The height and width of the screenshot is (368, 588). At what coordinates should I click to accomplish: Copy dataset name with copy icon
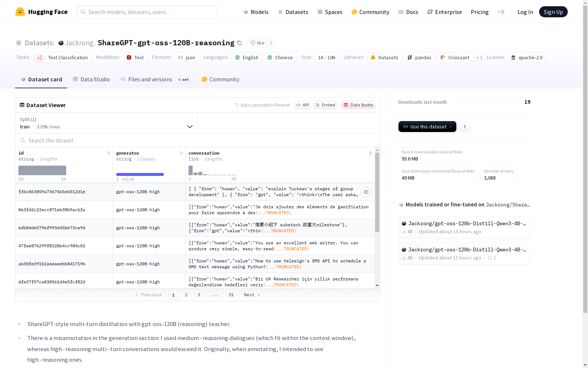(x=239, y=43)
